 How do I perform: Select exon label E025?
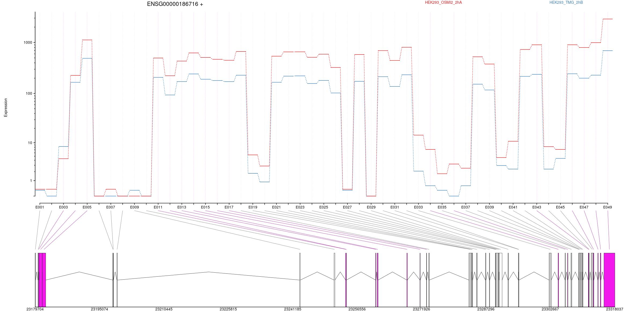(x=324, y=207)
